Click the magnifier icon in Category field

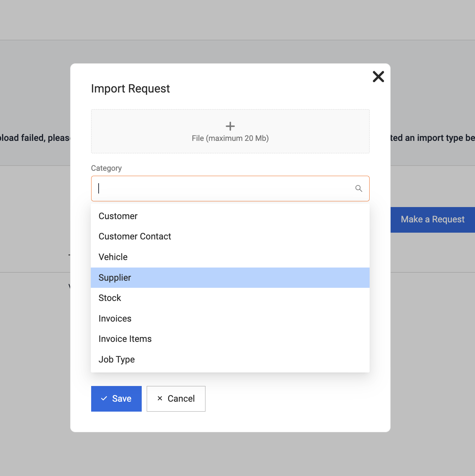tap(359, 189)
